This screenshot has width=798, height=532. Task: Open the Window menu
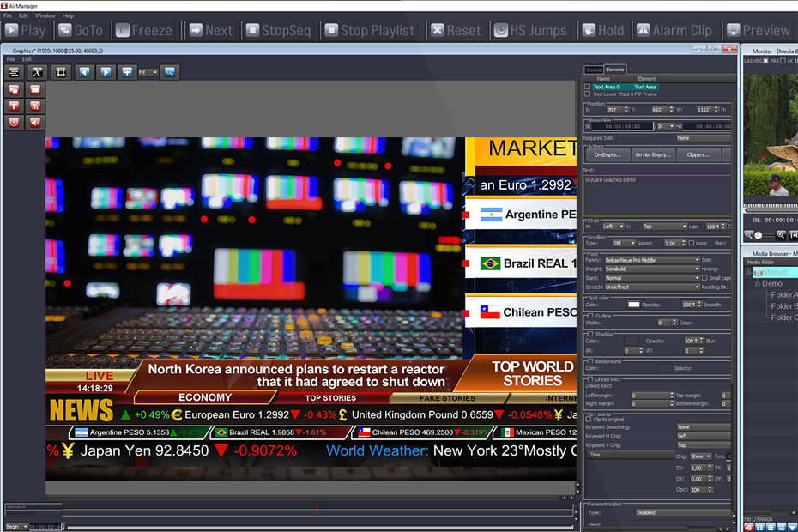[x=45, y=15]
